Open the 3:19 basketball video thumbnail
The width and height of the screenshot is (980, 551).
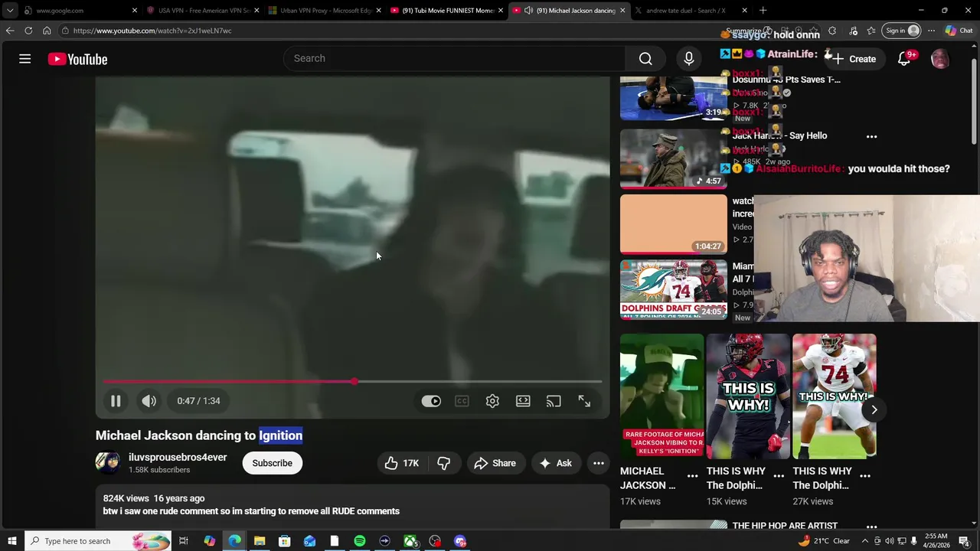(673, 99)
